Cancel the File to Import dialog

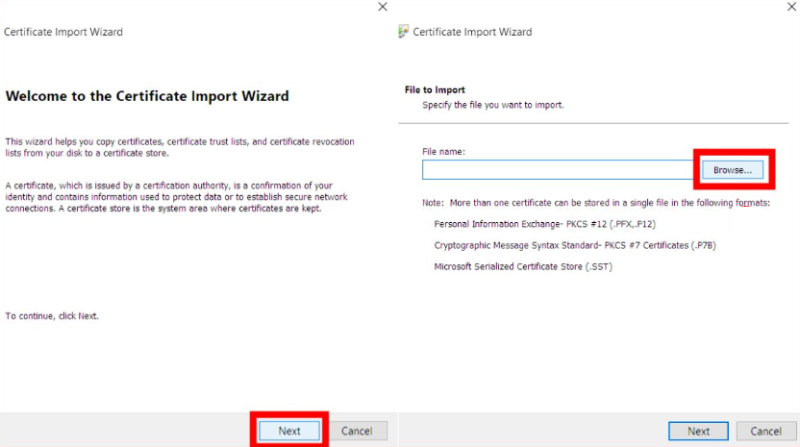(x=766, y=431)
